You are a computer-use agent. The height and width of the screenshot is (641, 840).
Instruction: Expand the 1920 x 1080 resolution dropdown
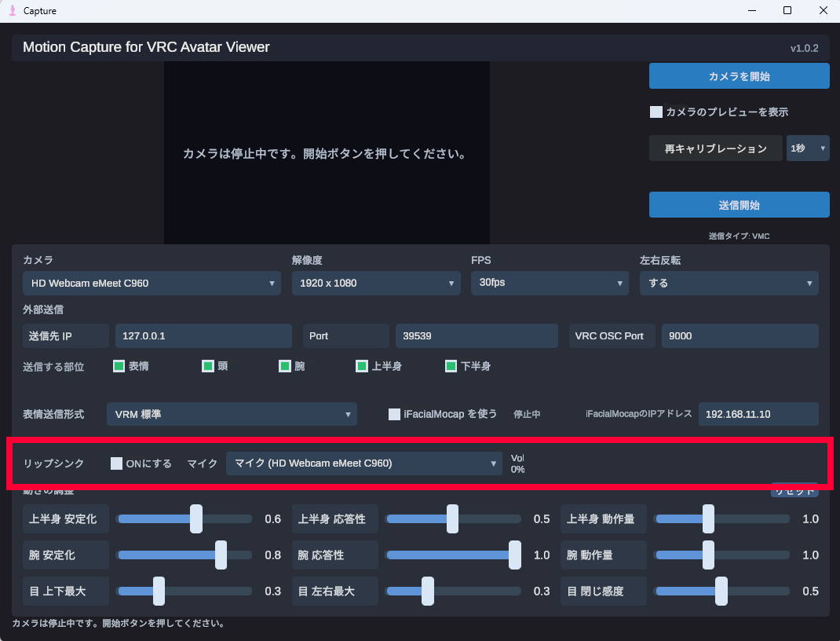(376, 283)
